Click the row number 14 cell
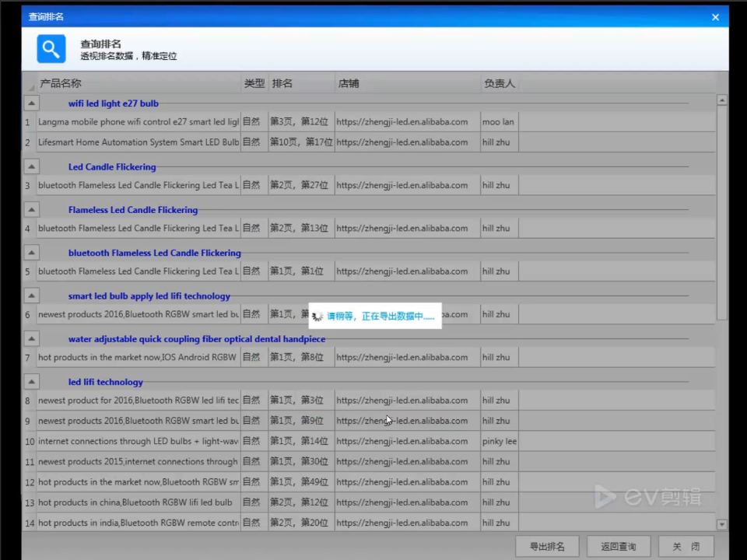The image size is (747, 560). coord(30,523)
